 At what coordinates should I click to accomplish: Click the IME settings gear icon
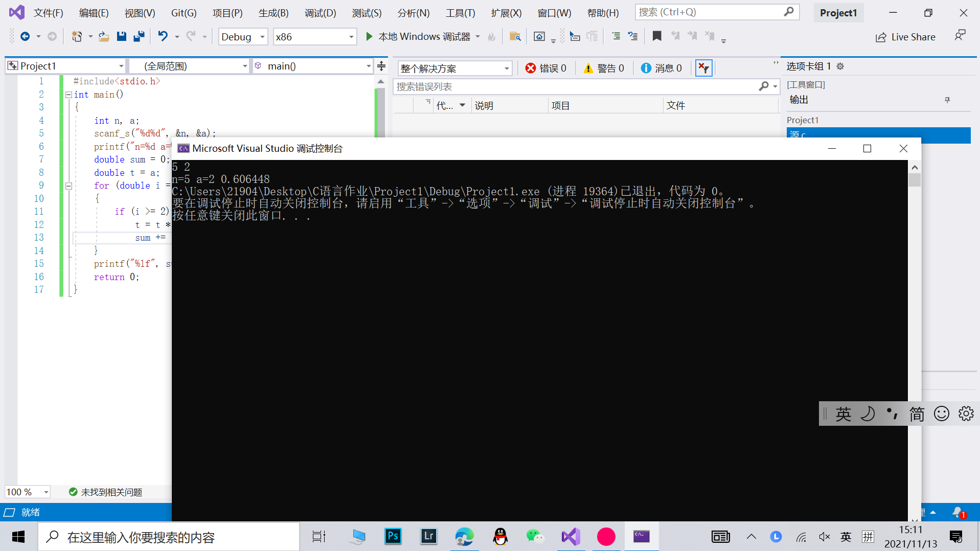coord(966,413)
